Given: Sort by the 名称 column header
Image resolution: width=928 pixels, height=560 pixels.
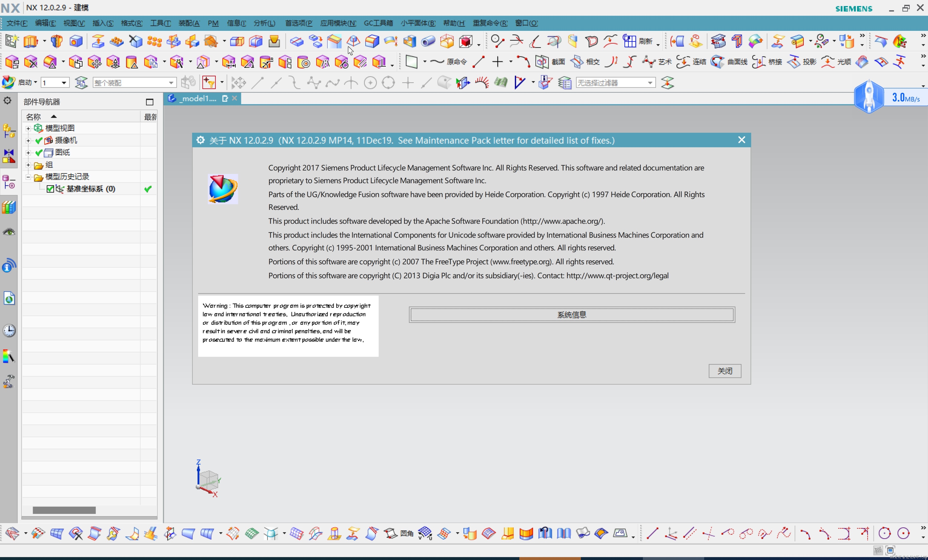Looking at the screenshot, I should (81, 117).
